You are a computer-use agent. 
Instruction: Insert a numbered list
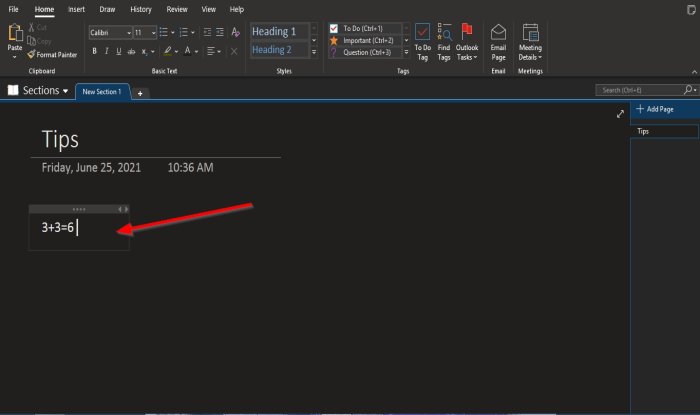(x=183, y=32)
